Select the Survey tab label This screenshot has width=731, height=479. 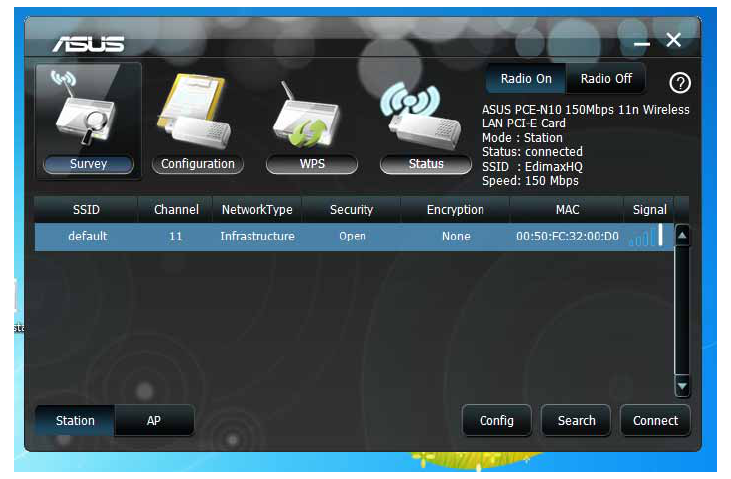point(88,164)
